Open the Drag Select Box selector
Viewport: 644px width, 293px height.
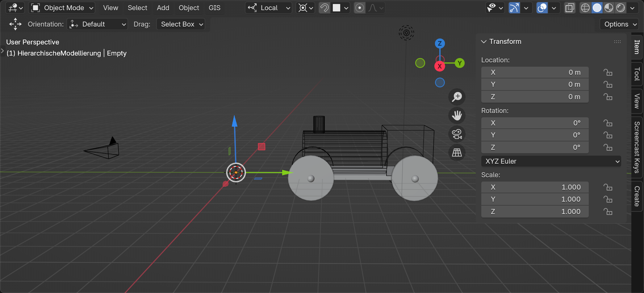(181, 24)
